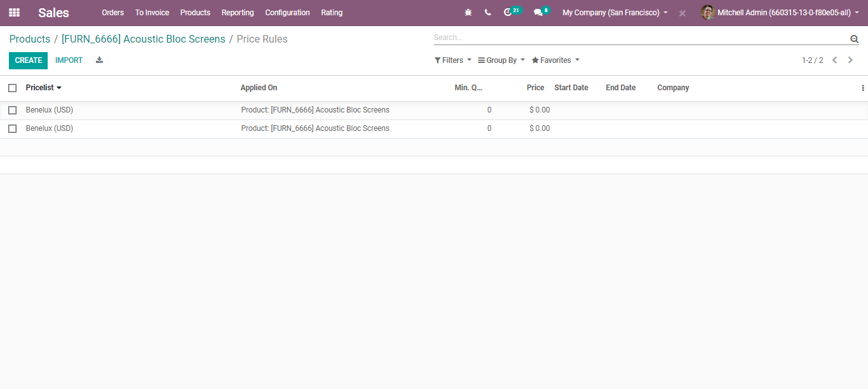Click the debug bug icon
This screenshot has width=868, height=389.
(468, 13)
